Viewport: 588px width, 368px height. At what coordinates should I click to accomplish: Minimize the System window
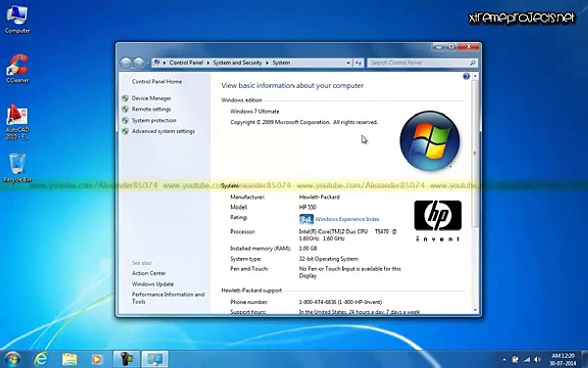(439, 47)
